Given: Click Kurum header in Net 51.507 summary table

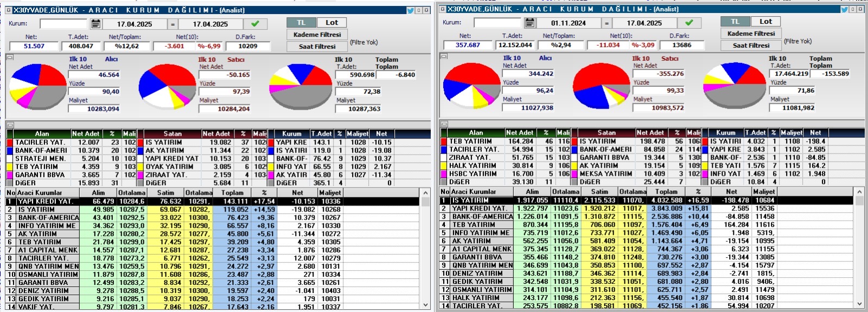Looking at the screenshot, I should click(292, 133).
